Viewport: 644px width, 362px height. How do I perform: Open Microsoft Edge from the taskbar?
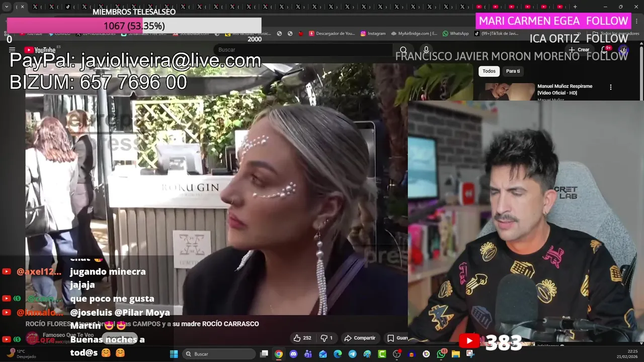338,354
